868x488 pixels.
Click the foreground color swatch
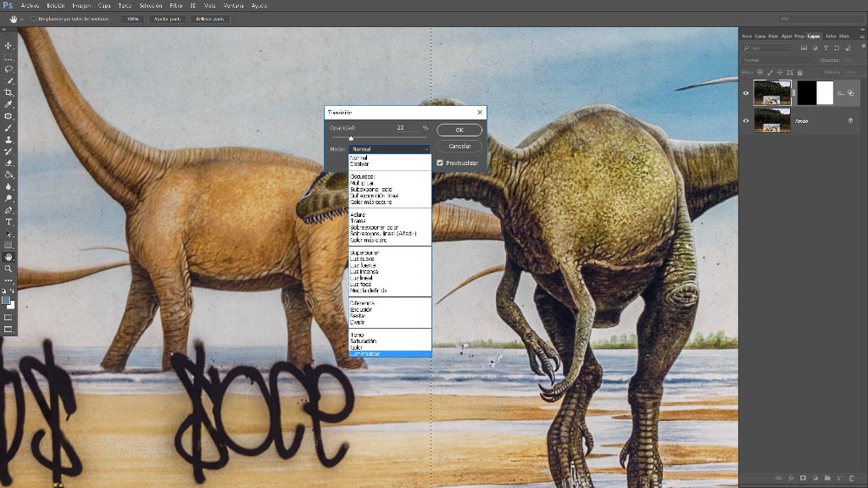[6, 301]
